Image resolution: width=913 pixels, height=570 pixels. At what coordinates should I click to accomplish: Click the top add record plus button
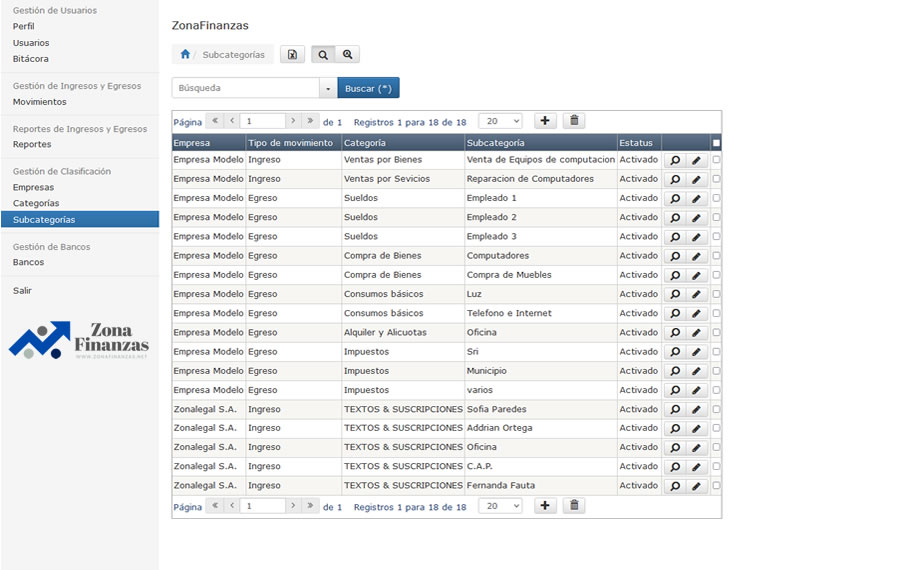(545, 121)
